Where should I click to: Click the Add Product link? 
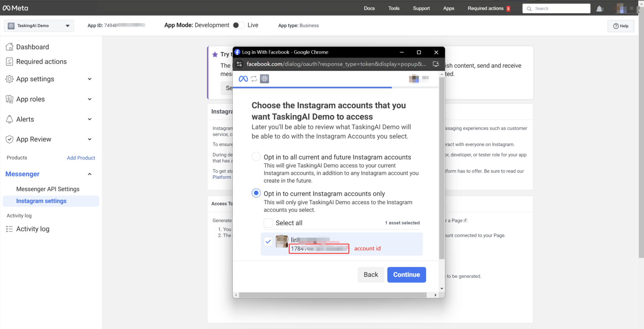81,158
